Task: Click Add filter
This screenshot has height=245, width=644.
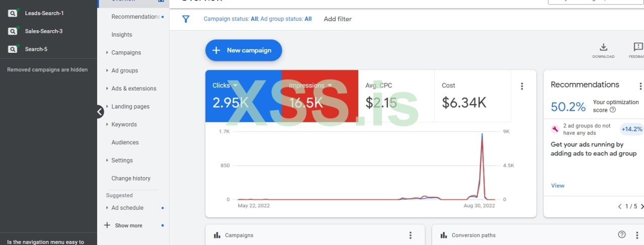Action: 338,19
